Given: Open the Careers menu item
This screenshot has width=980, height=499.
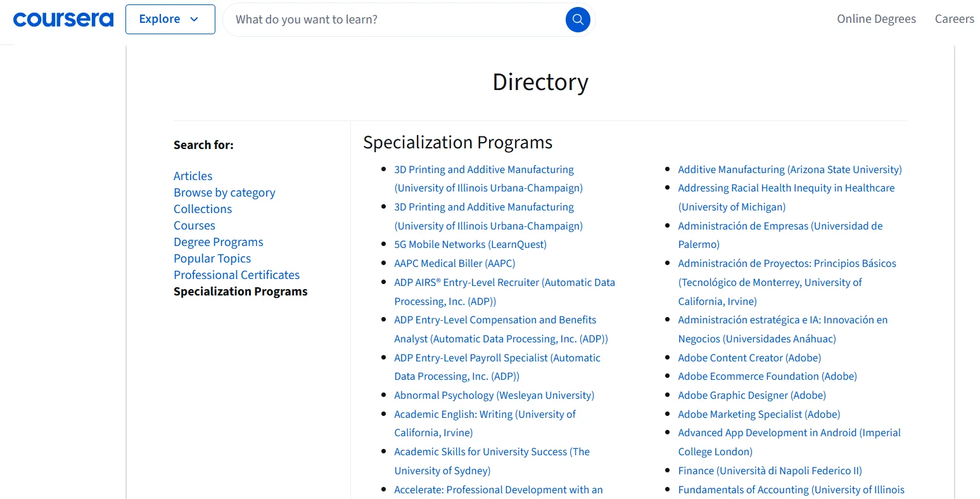Looking at the screenshot, I should pyautogui.click(x=954, y=19).
